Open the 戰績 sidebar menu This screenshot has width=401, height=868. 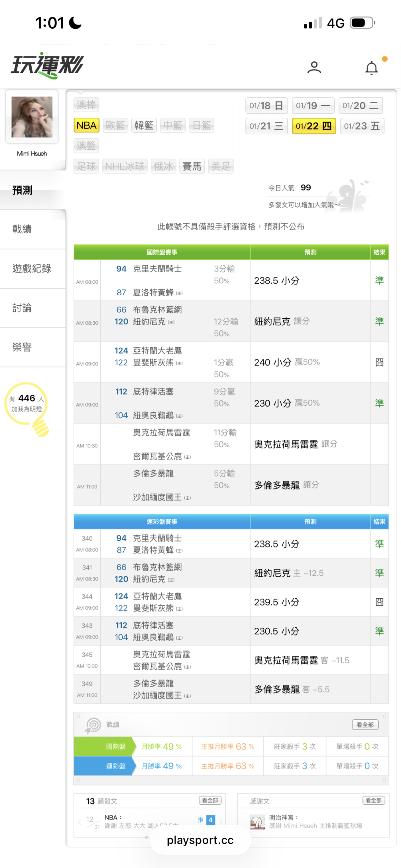(x=33, y=229)
